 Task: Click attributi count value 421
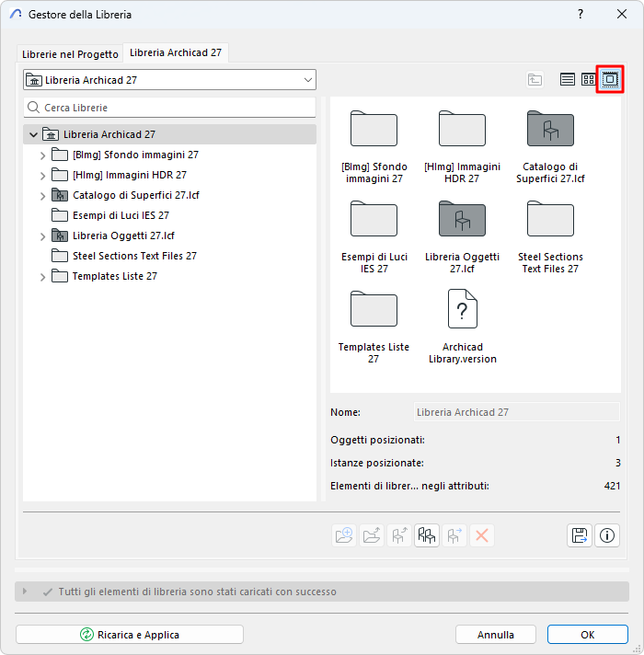coord(612,486)
